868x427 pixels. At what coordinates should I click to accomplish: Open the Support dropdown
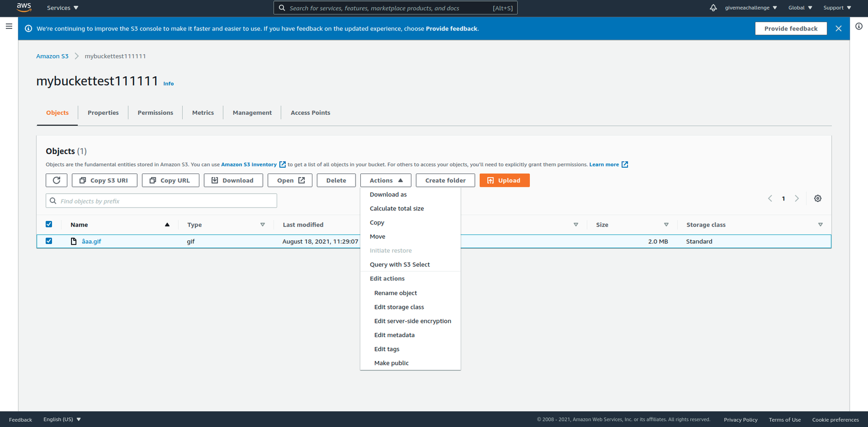(x=837, y=8)
